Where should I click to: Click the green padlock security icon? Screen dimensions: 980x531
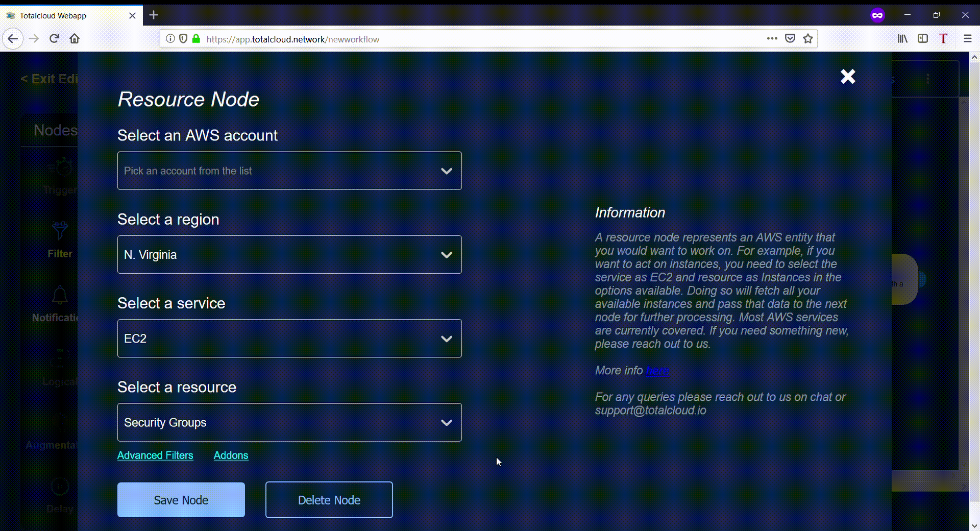tap(196, 39)
